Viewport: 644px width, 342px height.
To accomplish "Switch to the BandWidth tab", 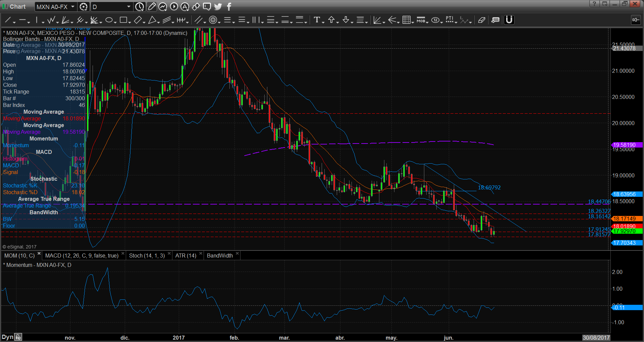I will pyautogui.click(x=220, y=255).
